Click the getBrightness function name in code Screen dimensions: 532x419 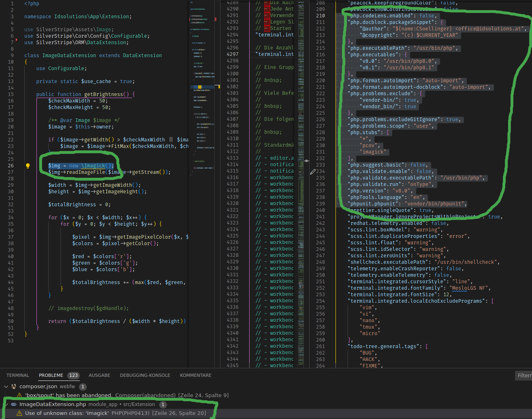click(103, 94)
